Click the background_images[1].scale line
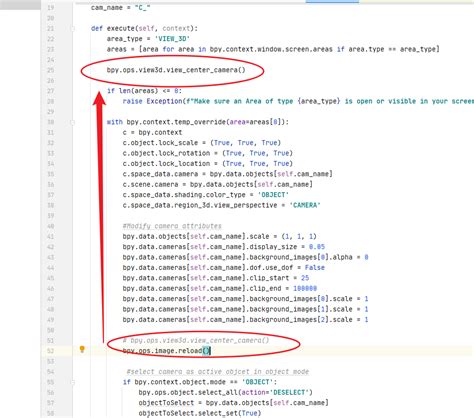Image resolution: width=474 pixels, height=418 pixels. pyautogui.click(x=245, y=309)
